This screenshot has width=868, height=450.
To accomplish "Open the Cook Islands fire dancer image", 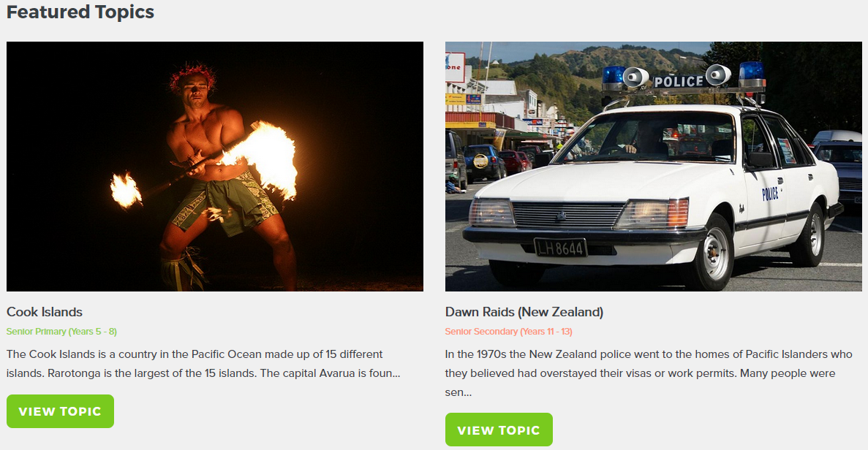I will (x=215, y=167).
